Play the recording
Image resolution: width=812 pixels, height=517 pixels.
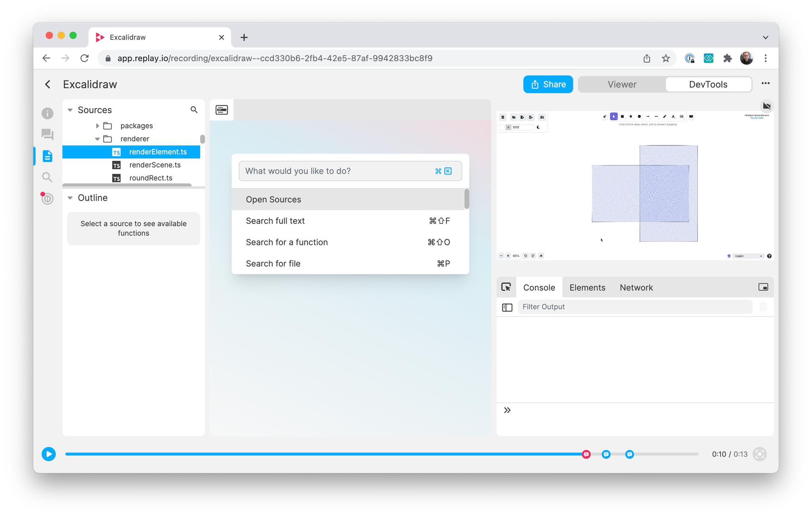tap(49, 454)
